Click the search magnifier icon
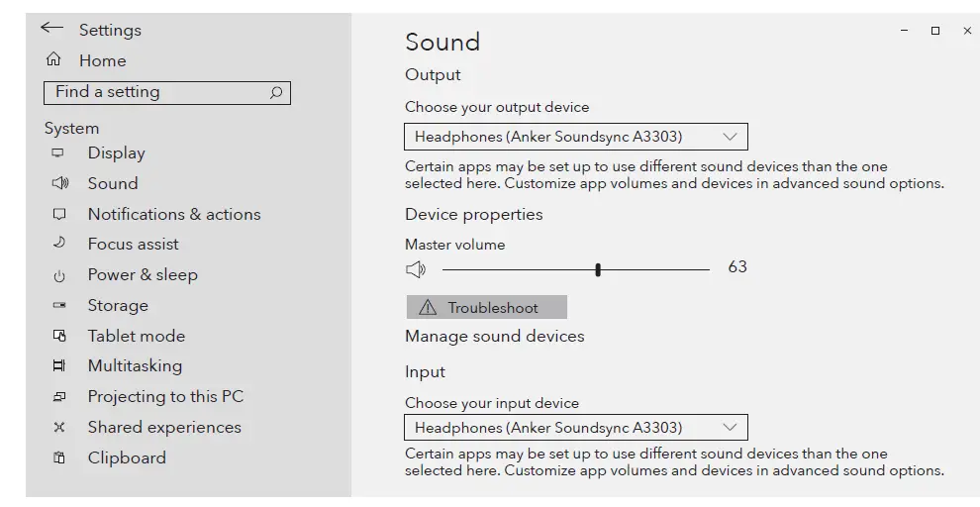 [276, 92]
